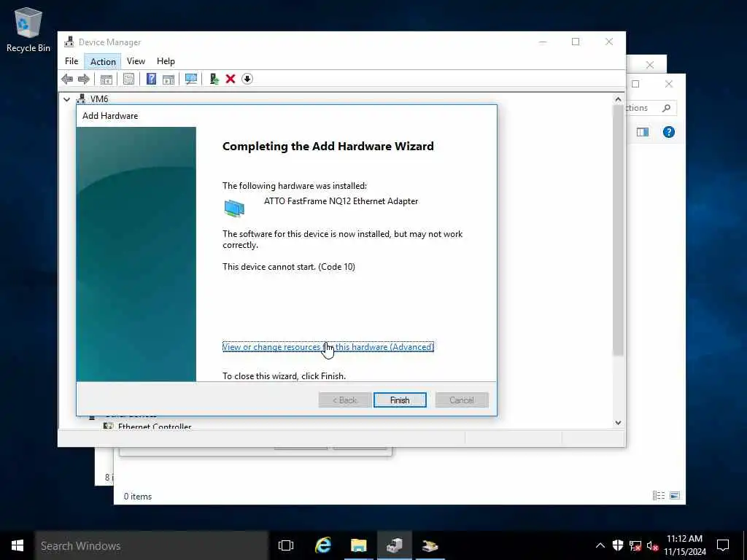Screen dimensions: 747x560
Task: Click the disabled Cancel button in wizard
Action: point(462,400)
